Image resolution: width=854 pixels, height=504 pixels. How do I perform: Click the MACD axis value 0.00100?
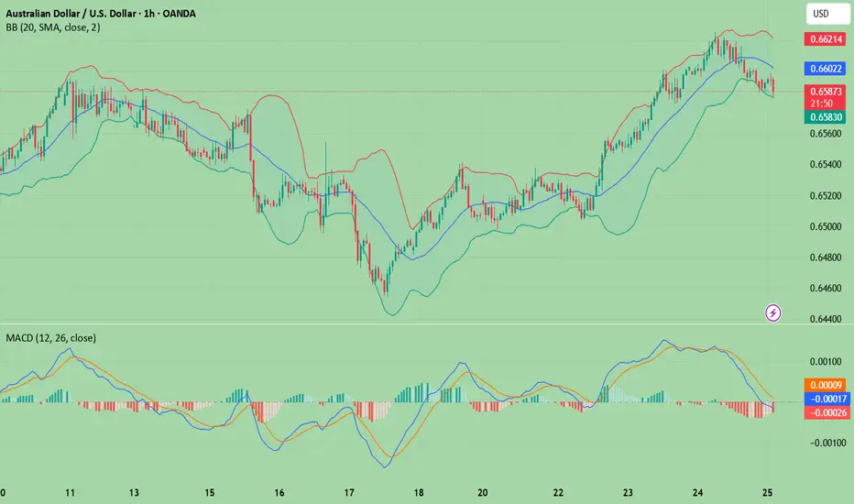tap(826, 362)
